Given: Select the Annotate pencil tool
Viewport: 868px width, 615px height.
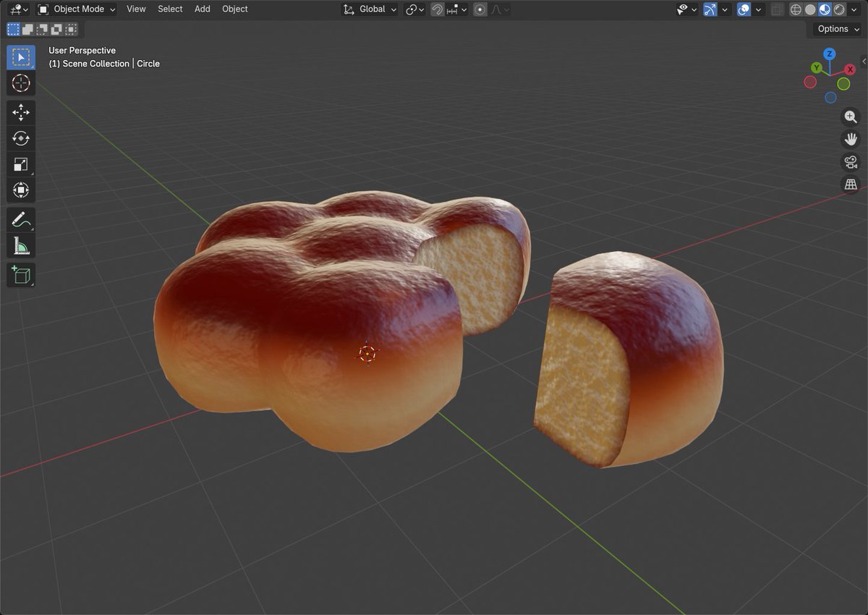Looking at the screenshot, I should click(21, 219).
